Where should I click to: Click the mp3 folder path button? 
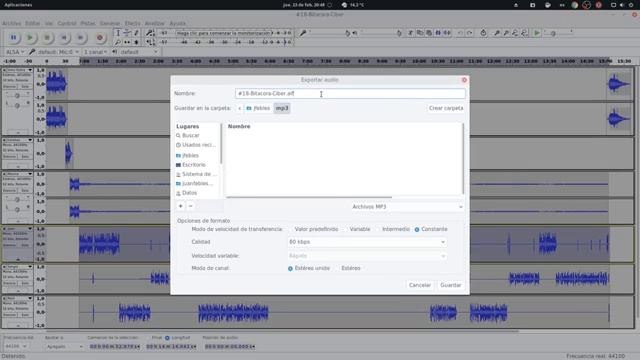pyautogui.click(x=282, y=108)
